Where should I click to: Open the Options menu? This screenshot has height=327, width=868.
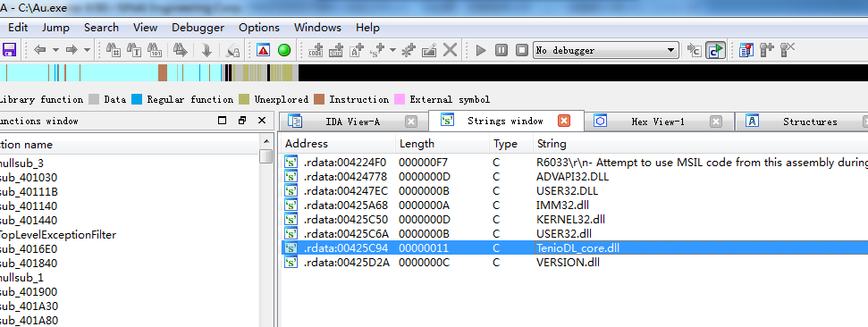point(259,28)
